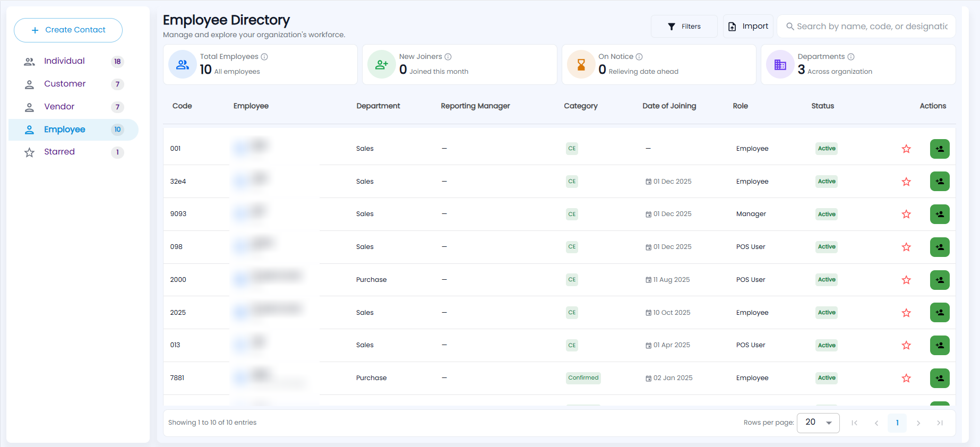Screen dimensions: 980x447
Task: Mark employee code 2025 as starred
Action: point(906,313)
